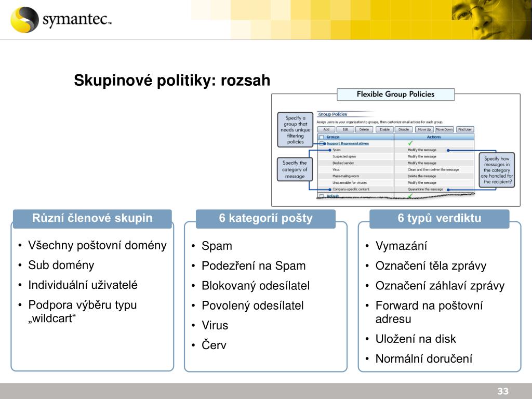Click 'Specify the category of message' callout
Screen dimensions: 532x399
pyautogui.click(x=295, y=170)
